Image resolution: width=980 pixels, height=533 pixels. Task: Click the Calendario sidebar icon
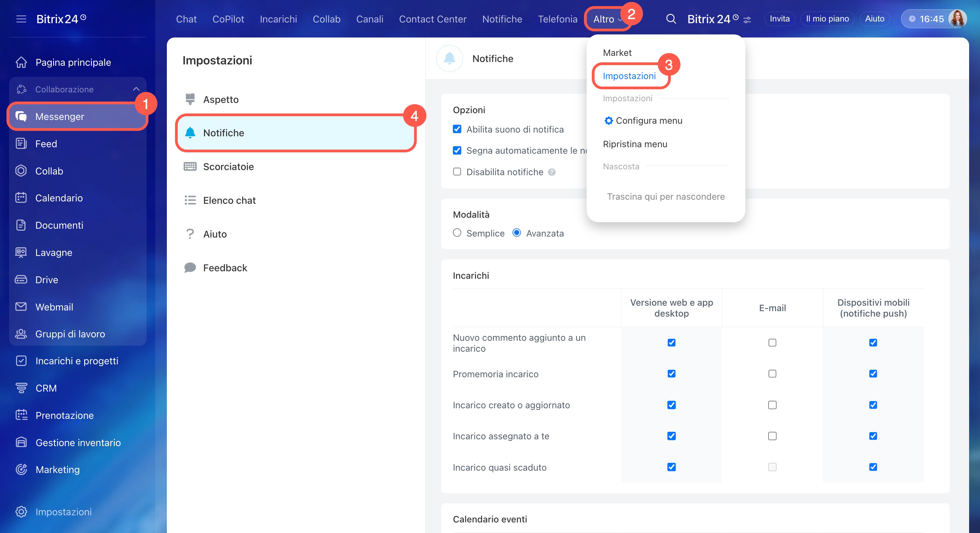click(x=21, y=198)
